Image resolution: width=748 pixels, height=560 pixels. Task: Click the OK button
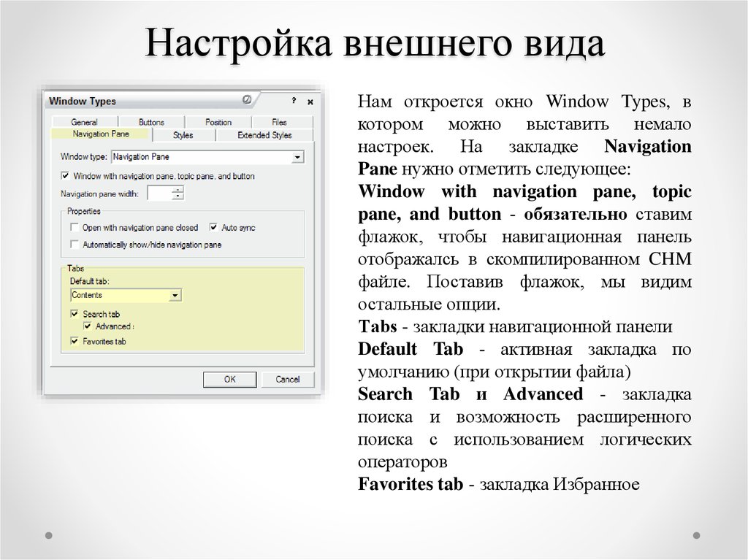coord(230,378)
